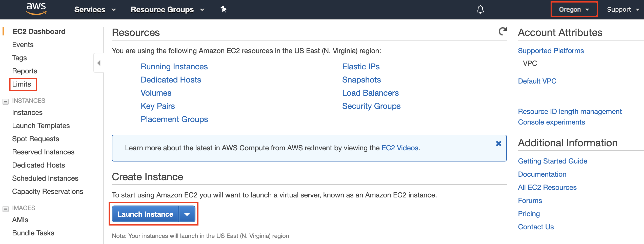Viewport: 644px width, 244px height.
Task: Click the Launch Instance button
Action: coord(145,214)
